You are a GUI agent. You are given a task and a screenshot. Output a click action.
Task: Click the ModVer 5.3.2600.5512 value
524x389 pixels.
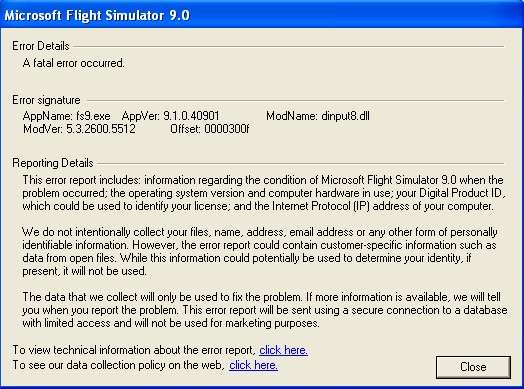pos(101,129)
